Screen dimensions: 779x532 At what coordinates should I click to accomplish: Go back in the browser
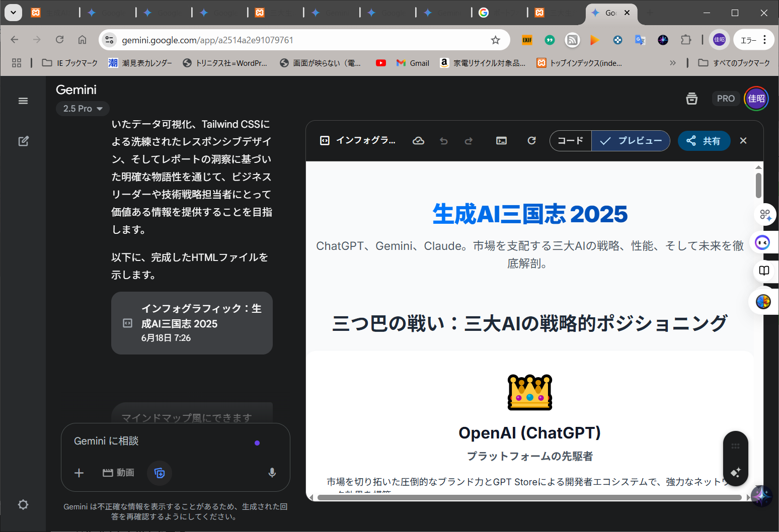click(x=15, y=40)
